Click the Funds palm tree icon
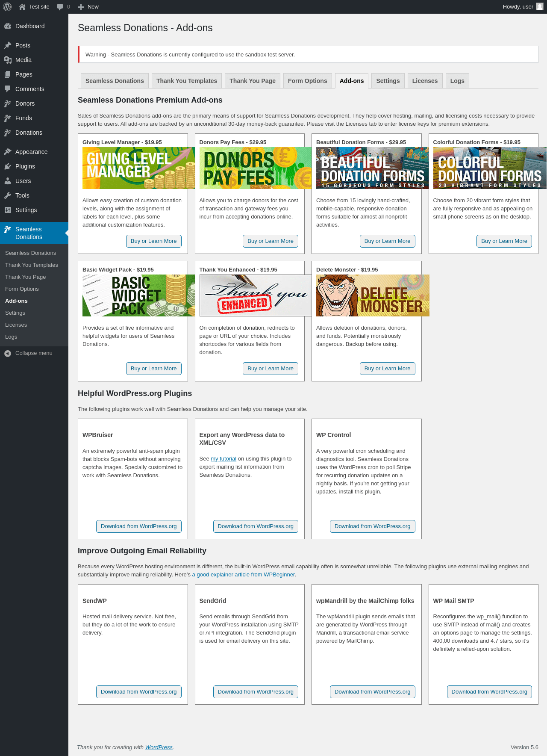Image resolution: width=547 pixels, height=756 pixels. 8,118
